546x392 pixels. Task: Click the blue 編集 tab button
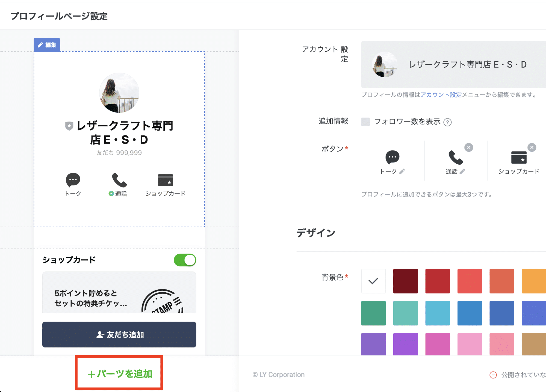tap(47, 45)
